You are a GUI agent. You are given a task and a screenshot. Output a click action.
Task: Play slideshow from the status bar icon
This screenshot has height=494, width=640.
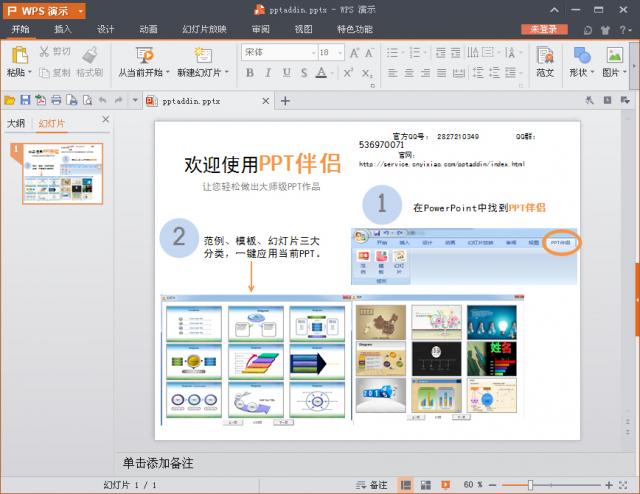click(x=445, y=485)
